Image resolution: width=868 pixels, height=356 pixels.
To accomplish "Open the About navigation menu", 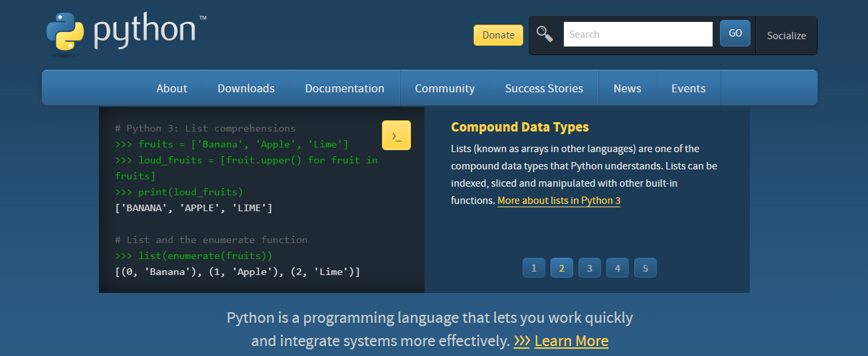I will tap(171, 88).
